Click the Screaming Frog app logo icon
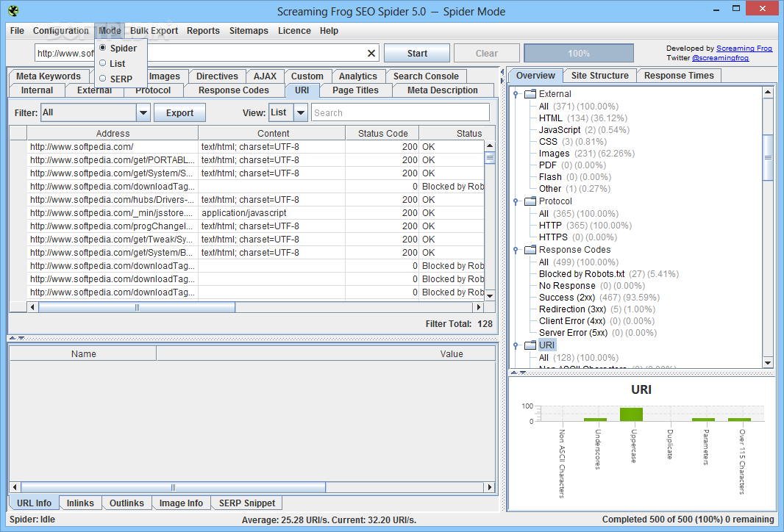Viewport: 784px width, 532px height. pyautogui.click(x=13, y=10)
